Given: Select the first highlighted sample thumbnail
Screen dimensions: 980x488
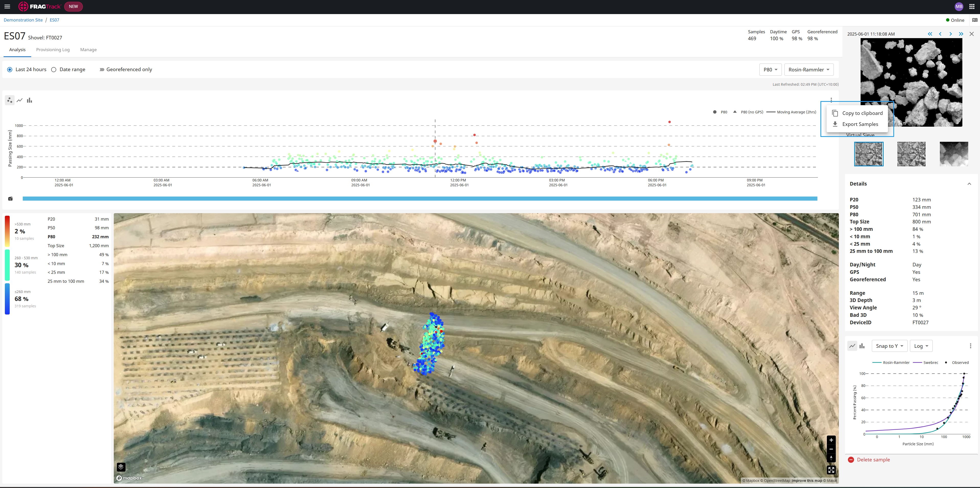Looking at the screenshot, I should click(x=869, y=154).
